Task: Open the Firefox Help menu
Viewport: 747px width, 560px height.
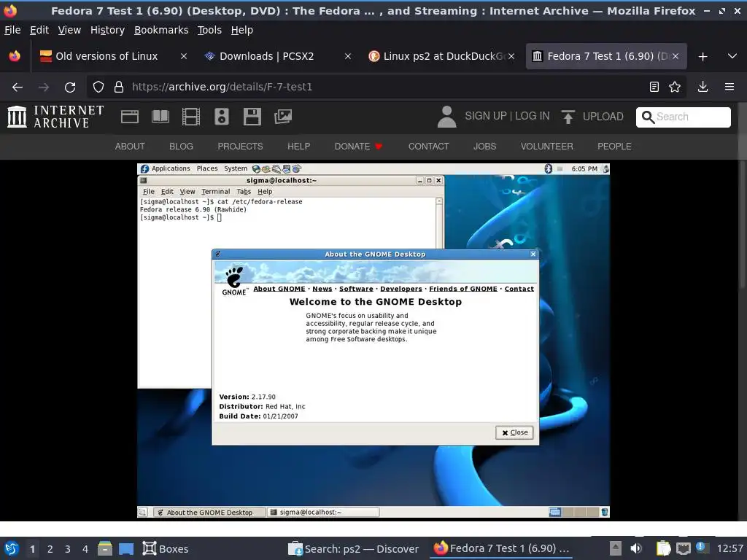Action: [241, 30]
